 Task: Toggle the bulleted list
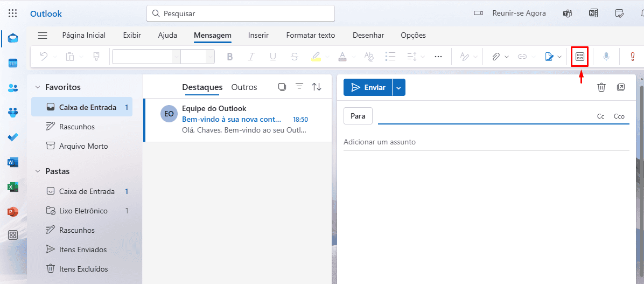click(x=390, y=57)
